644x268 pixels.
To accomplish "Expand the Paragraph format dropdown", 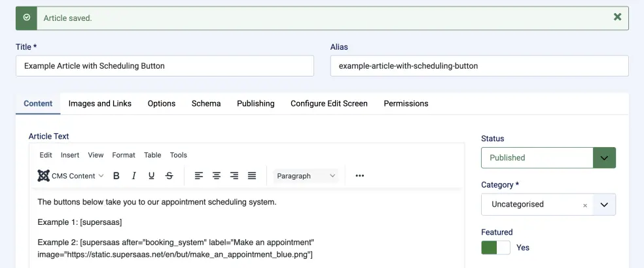I will click(306, 176).
